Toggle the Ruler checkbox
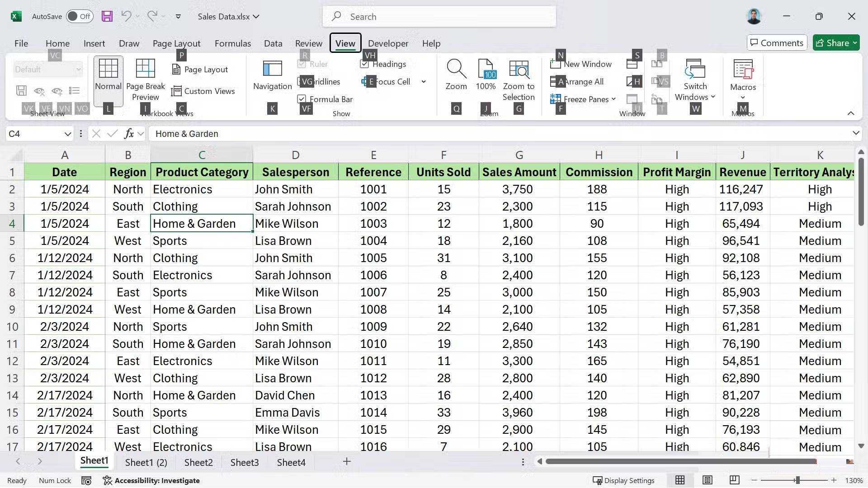This screenshot has width=868, height=488. (302, 64)
